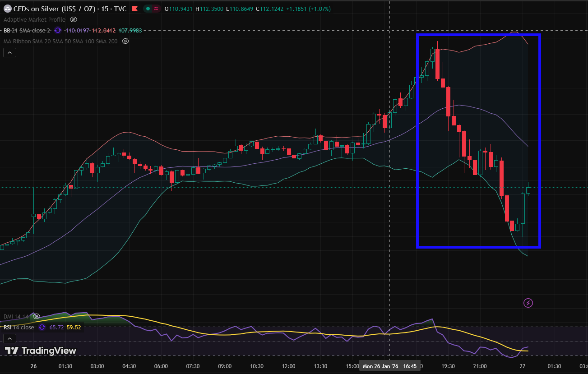Click the BB basis value 110.0197

pos(78,30)
